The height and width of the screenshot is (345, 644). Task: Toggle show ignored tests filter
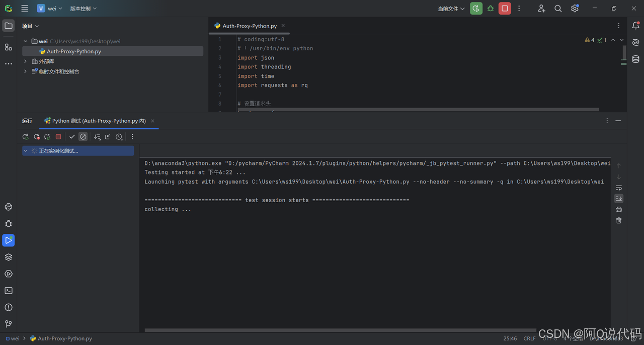click(83, 137)
